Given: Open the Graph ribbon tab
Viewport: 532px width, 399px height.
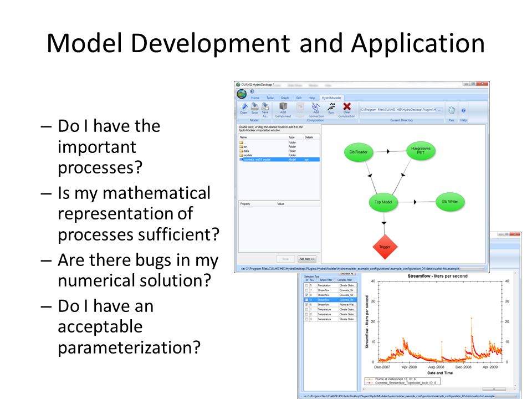Looking at the screenshot, I should click(x=285, y=98).
